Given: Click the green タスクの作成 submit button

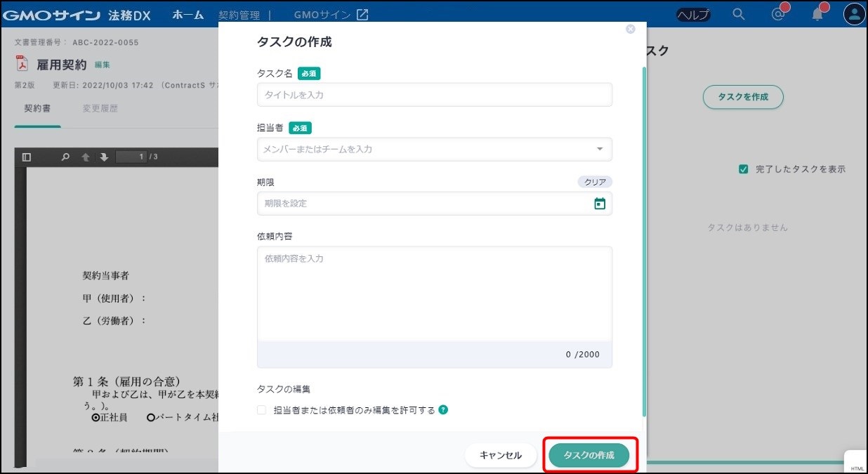Looking at the screenshot, I should (x=589, y=455).
